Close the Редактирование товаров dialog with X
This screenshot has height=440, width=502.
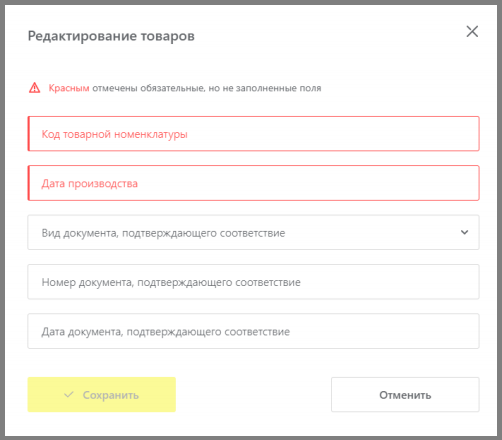(472, 32)
